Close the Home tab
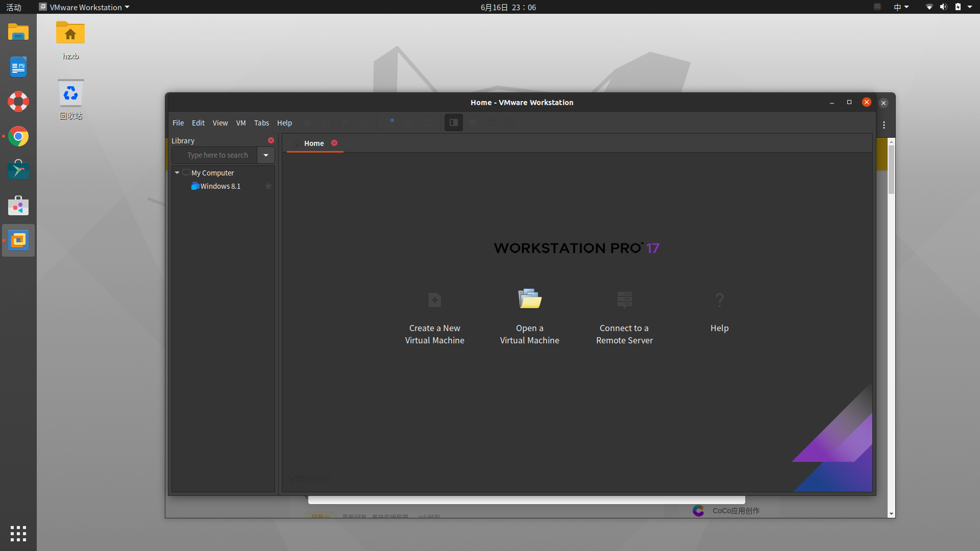 pos(334,143)
